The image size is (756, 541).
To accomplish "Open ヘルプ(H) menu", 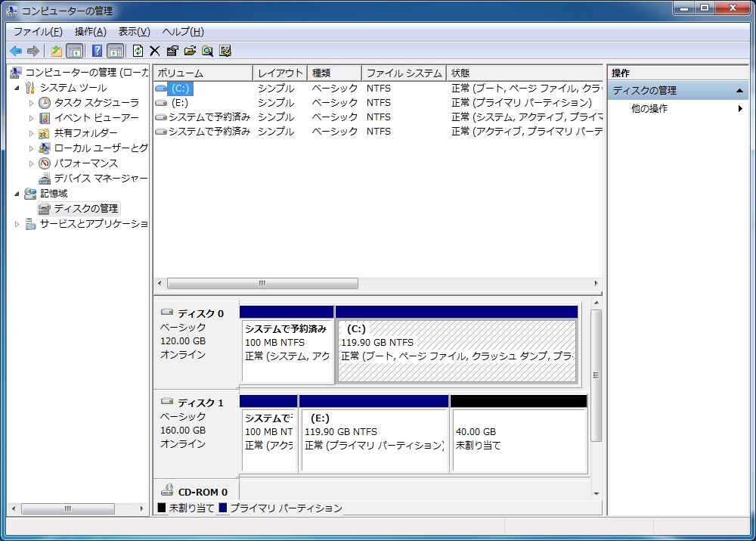I will (183, 32).
